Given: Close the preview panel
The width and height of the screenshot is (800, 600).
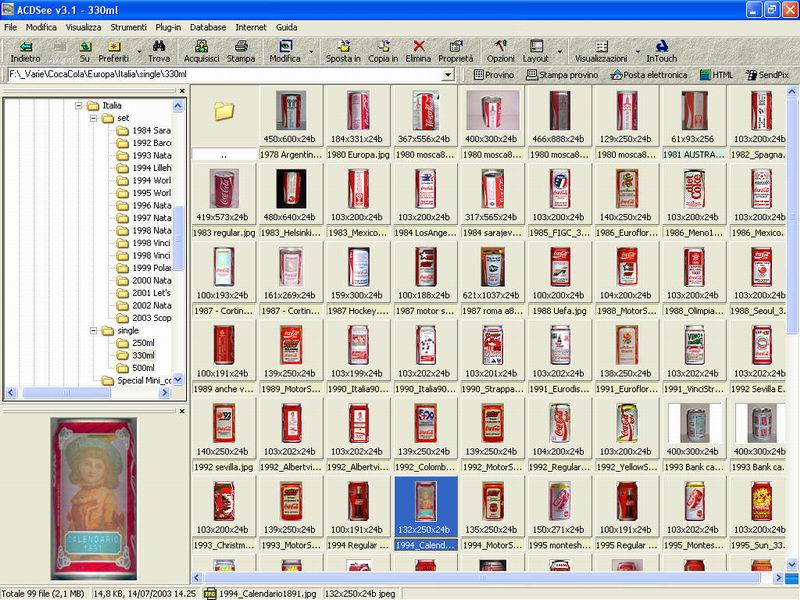Looking at the screenshot, I should (182, 411).
